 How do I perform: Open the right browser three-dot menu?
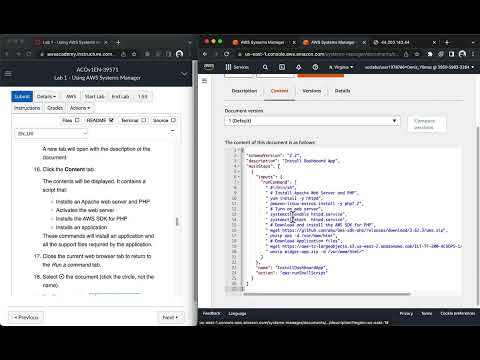pos(473,54)
